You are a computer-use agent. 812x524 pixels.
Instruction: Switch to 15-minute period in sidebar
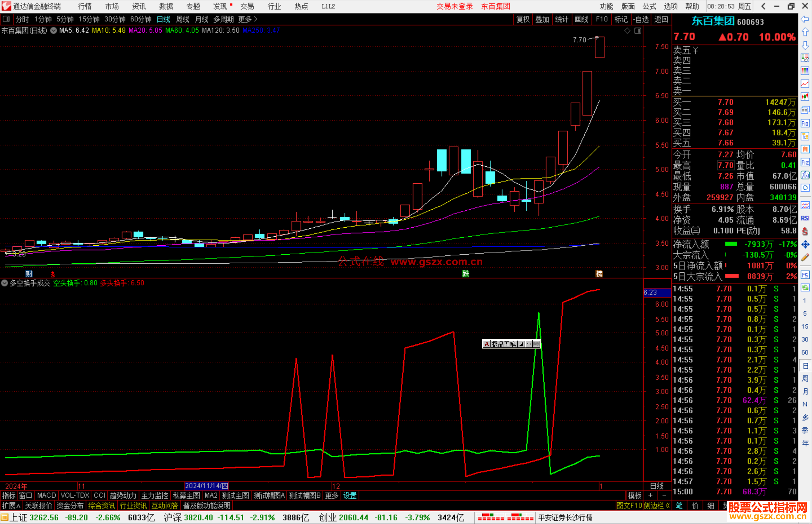coord(804,326)
